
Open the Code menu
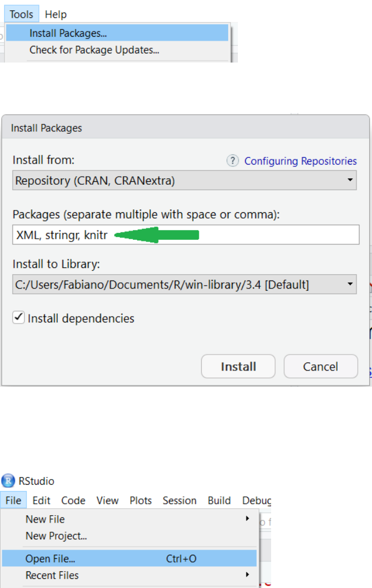tap(73, 500)
